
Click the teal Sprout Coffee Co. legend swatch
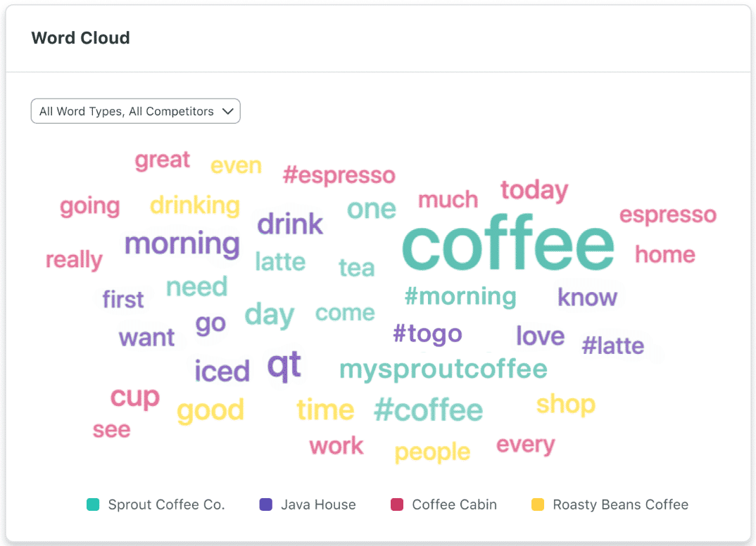[93, 504]
